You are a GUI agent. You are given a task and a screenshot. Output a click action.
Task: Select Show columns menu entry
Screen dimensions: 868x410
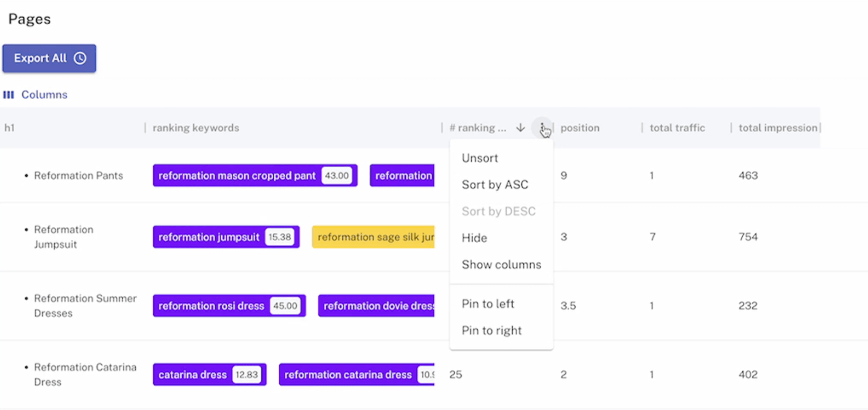[x=502, y=264]
